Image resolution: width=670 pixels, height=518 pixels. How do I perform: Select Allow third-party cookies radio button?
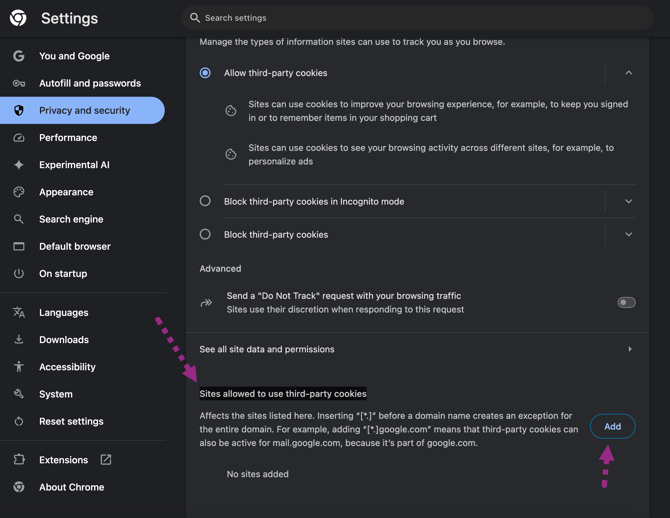click(205, 73)
